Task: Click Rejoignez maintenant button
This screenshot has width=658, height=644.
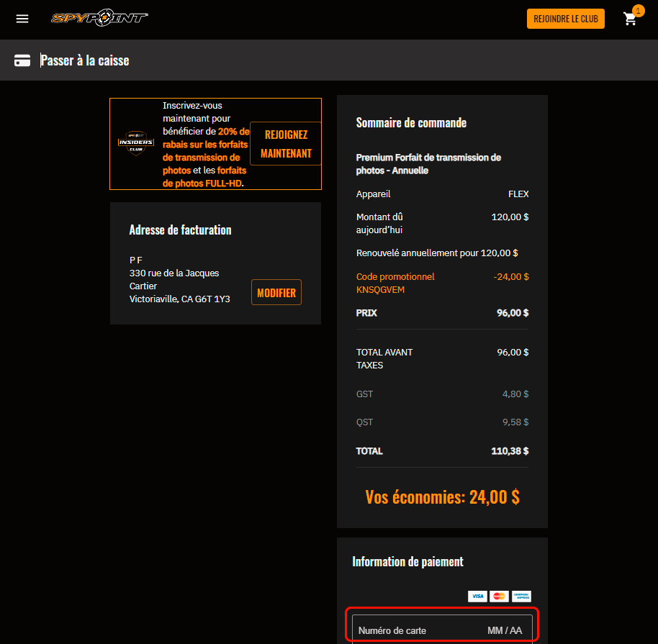Action: click(286, 143)
